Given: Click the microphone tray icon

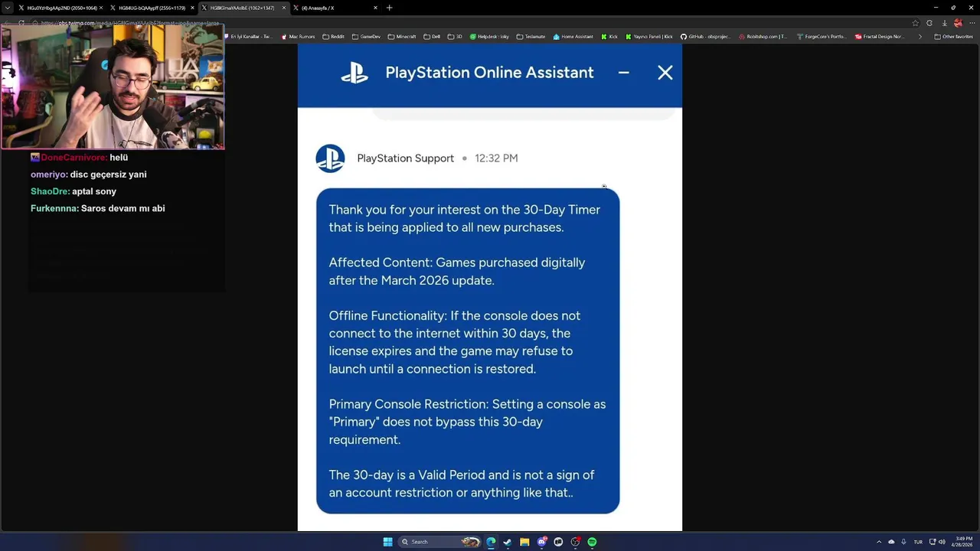Looking at the screenshot, I should tap(903, 542).
